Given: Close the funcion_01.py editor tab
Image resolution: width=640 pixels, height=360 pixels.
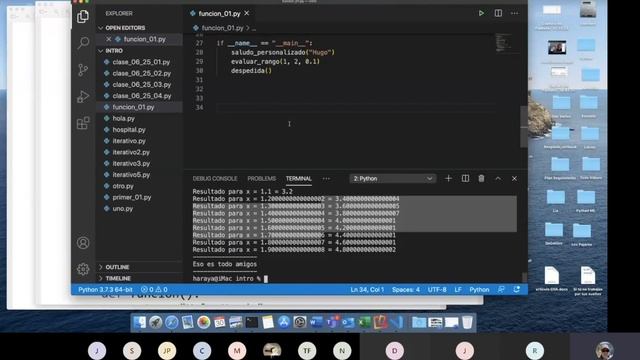Looking at the screenshot, I should [247, 13].
